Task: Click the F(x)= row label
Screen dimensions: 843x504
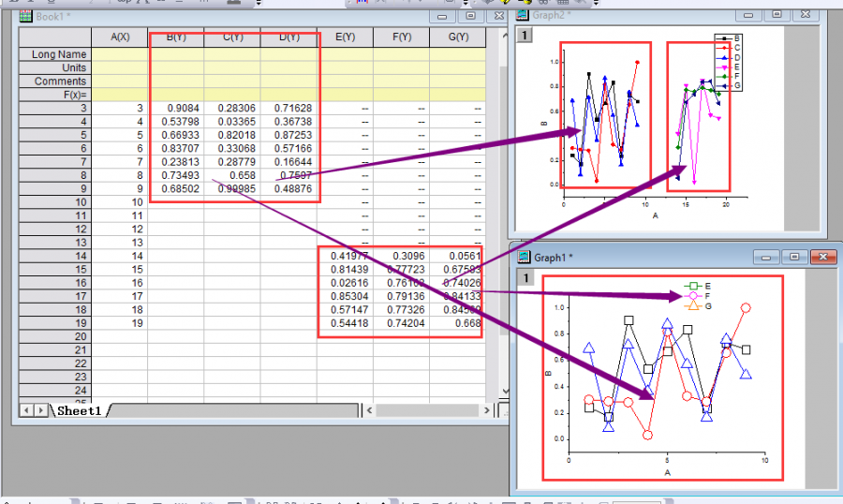Action: (55, 94)
